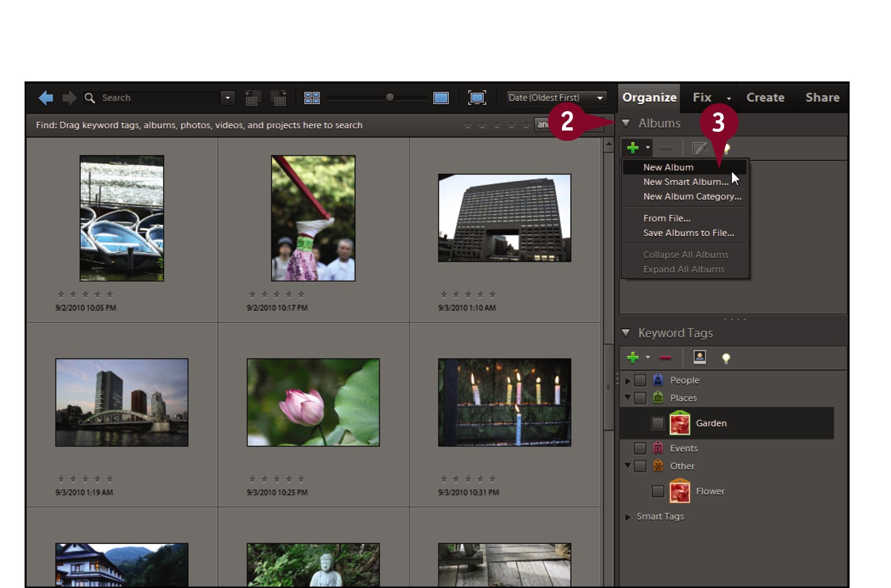The height and width of the screenshot is (588, 891).
Task: Expand the People tag category
Action: (x=627, y=380)
